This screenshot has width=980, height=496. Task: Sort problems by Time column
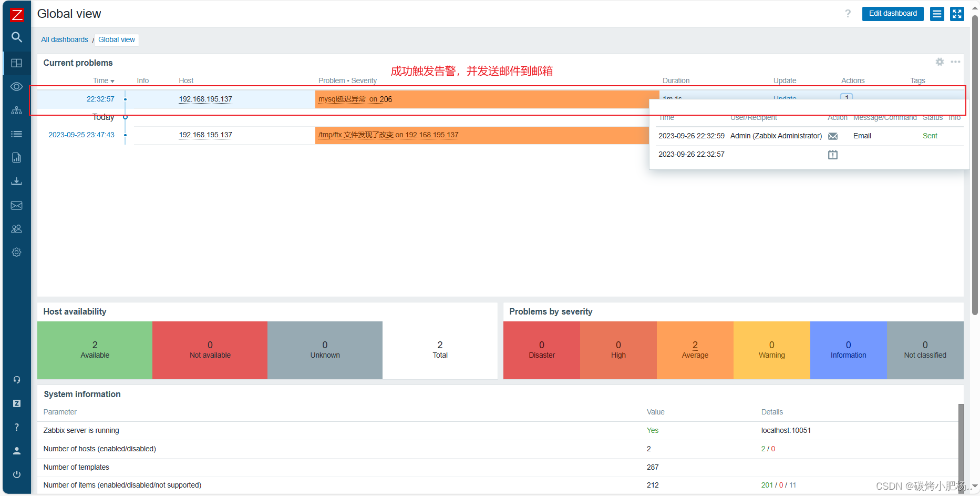(x=104, y=80)
